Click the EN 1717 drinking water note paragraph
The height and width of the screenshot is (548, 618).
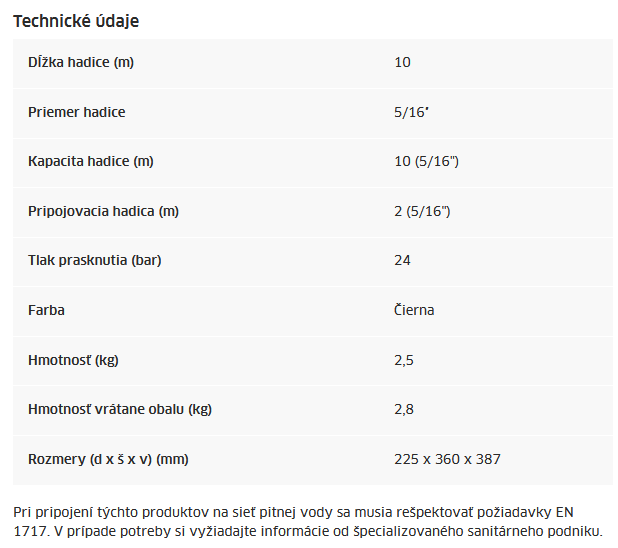308,522
